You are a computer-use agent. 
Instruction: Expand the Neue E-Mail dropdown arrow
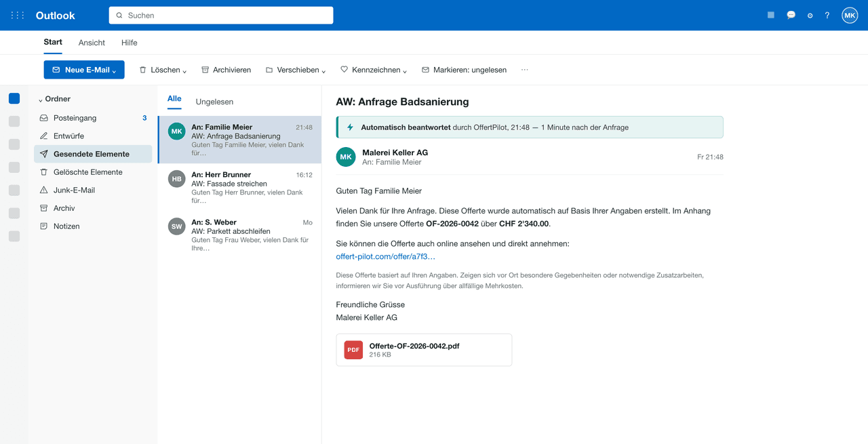[x=114, y=70]
